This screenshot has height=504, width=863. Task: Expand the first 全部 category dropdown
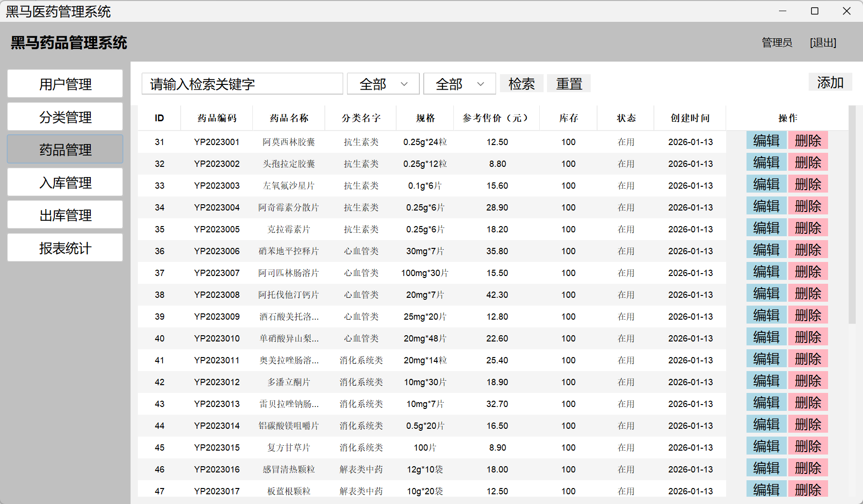click(x=383, y=84)
